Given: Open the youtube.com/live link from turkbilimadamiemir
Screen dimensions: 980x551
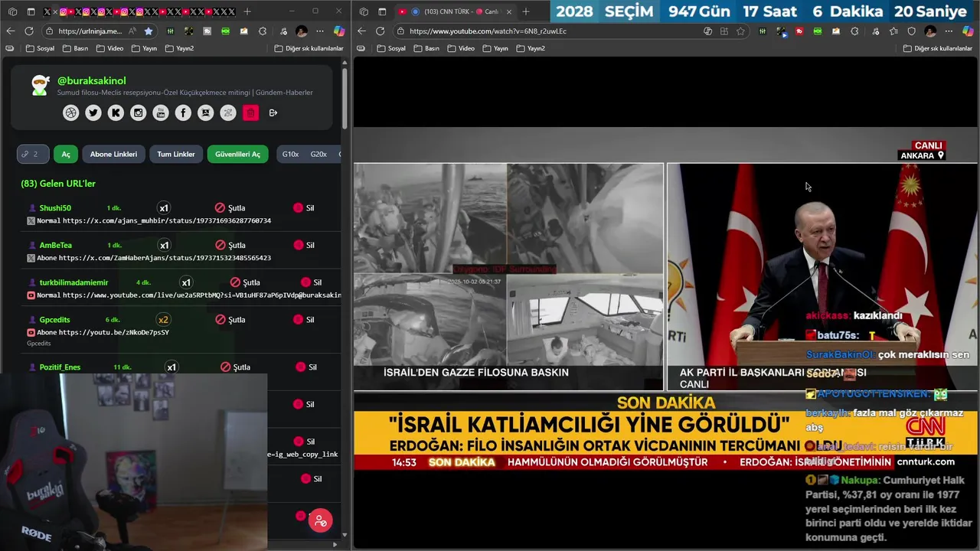Looking at the screenshot, I should 201,295.
